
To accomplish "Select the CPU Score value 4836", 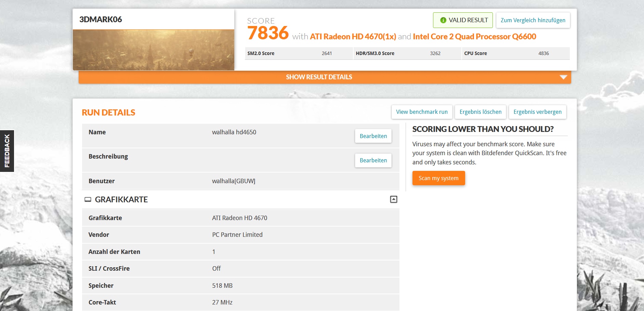I will coord(543,53).
